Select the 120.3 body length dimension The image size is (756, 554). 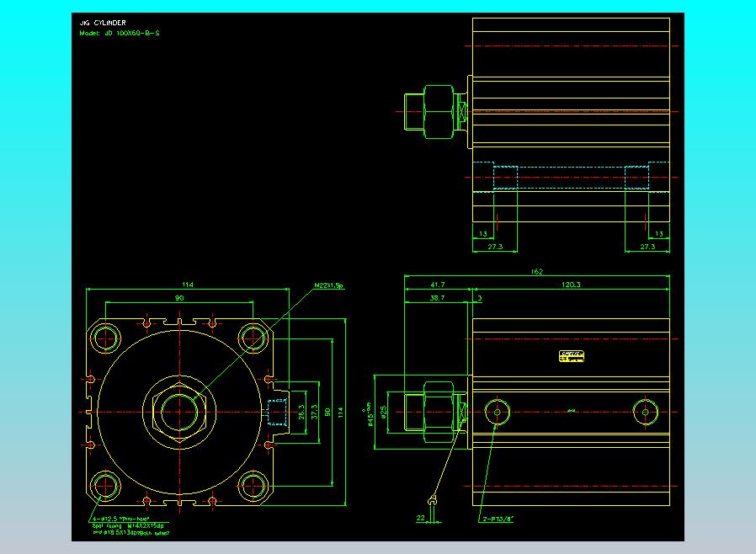(571, 285)
